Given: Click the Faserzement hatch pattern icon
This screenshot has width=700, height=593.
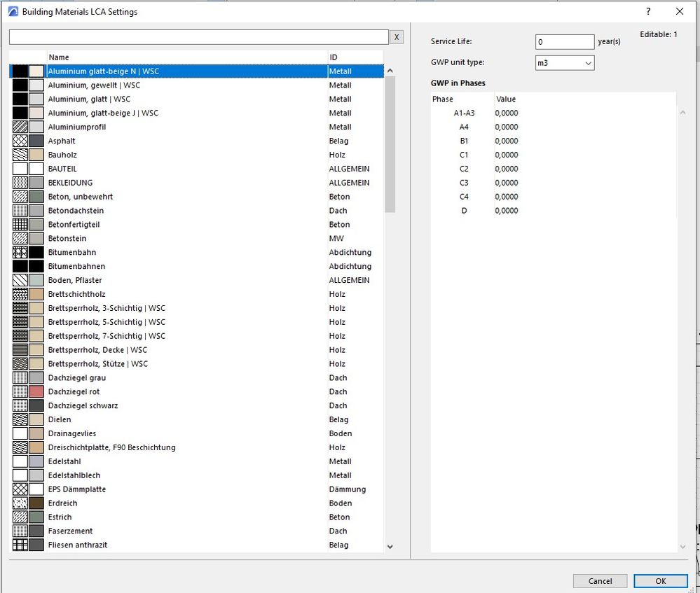Looking at the screenshot, I should (x=20, y=531).
